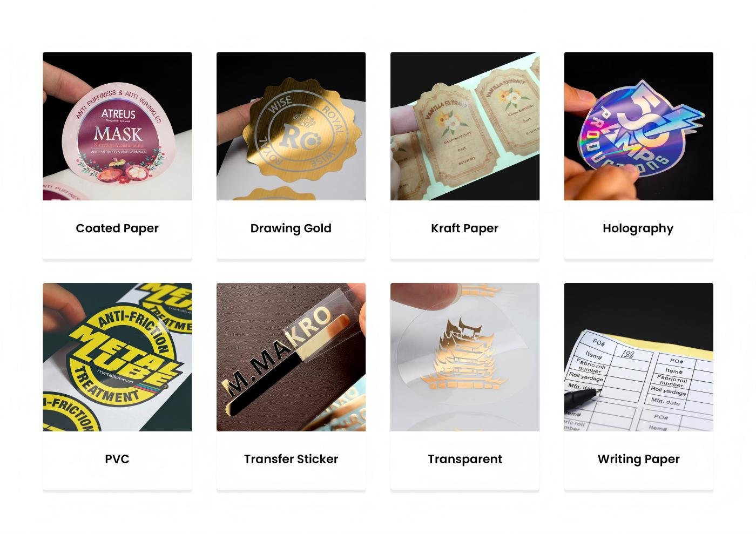Open the PVC Metal Lube sticker image
The image size is (756, 534).
point(117,357)
